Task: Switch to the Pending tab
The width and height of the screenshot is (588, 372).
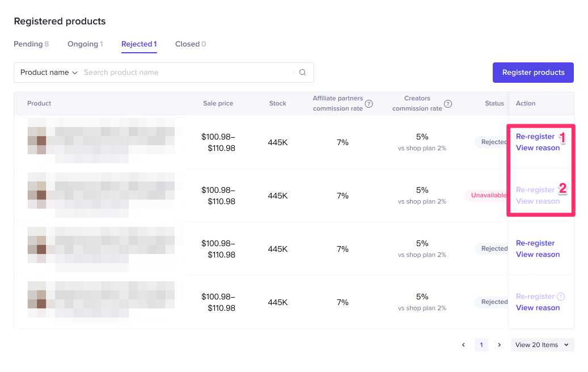Action: pos(31,44)
